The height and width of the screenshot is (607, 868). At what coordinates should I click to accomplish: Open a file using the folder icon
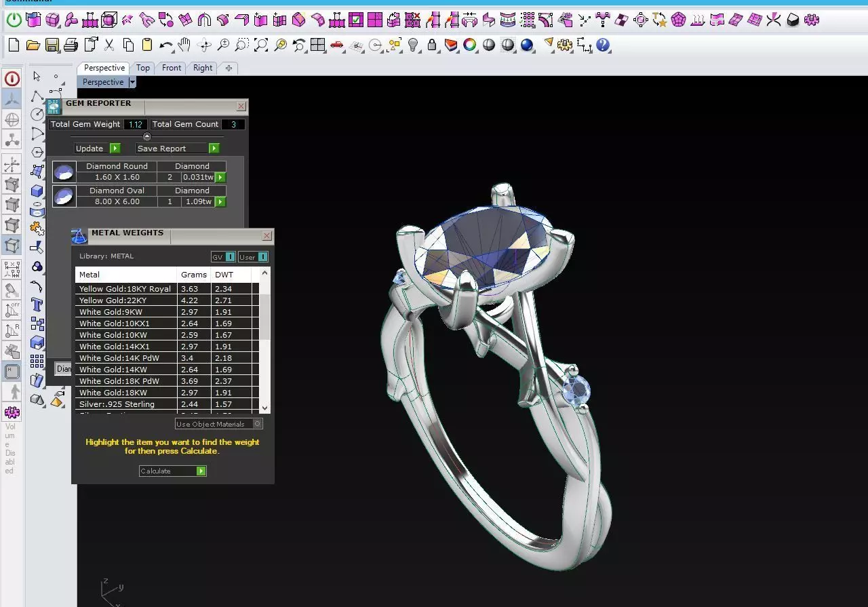tap(33, 45)
